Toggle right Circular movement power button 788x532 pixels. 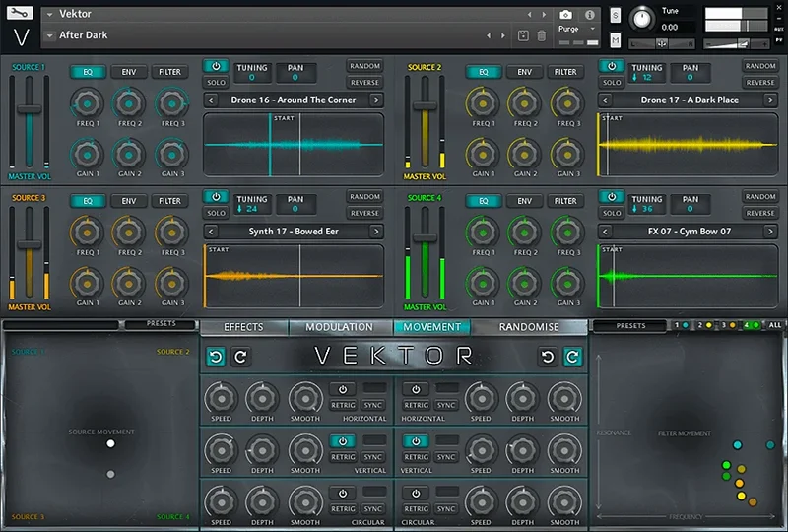click(x=416, y=494)
